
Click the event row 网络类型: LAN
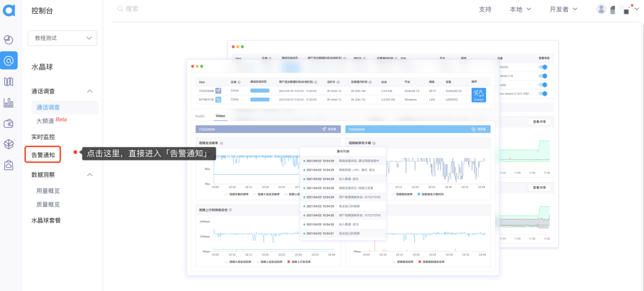343,169
